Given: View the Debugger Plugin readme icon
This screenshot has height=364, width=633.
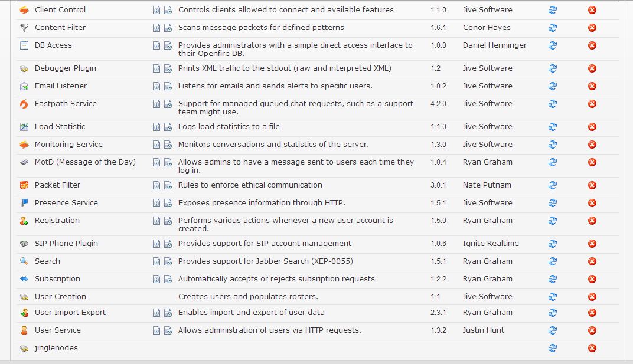Looking at the screenshot, I should point(156,68).
